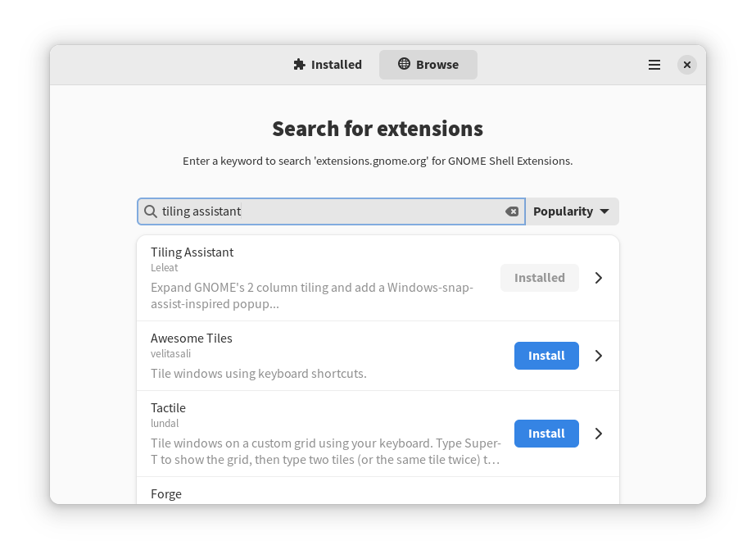Select the Tiling Assistant result title

click(x=192, y=252)
